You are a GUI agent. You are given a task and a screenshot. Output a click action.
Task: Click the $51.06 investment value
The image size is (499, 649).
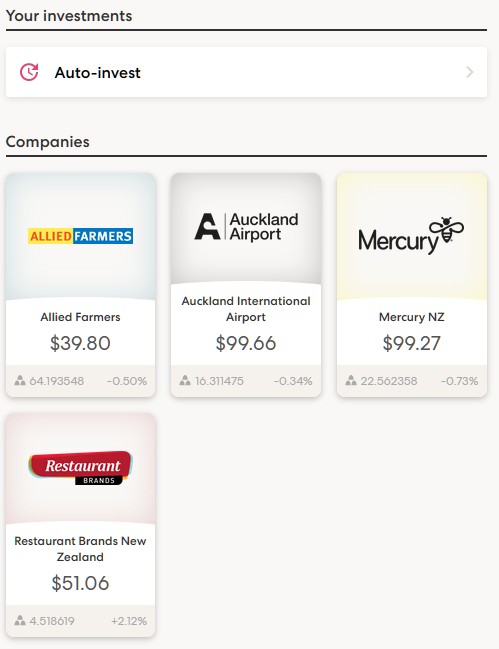[80, 583]
